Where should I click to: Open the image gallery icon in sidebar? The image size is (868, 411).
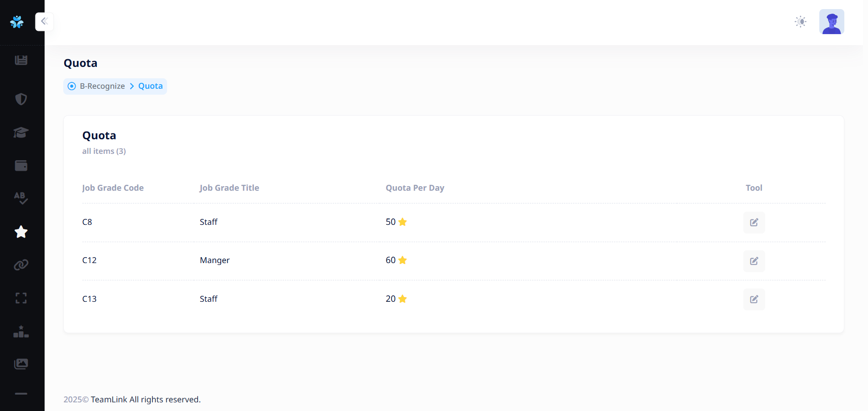(21, 364)
